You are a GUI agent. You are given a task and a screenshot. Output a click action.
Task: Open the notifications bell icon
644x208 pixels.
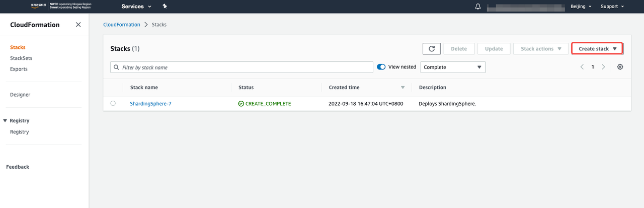click(477, 7)
